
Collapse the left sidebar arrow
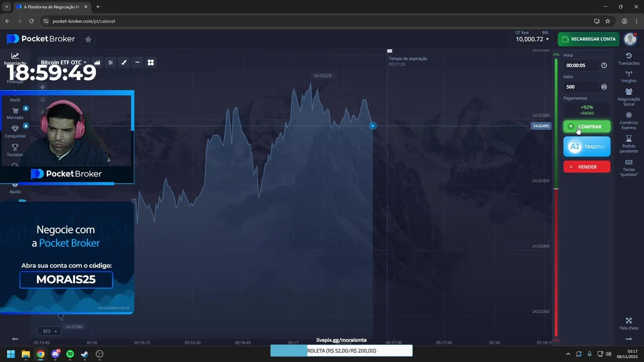[x=15, y=339]
